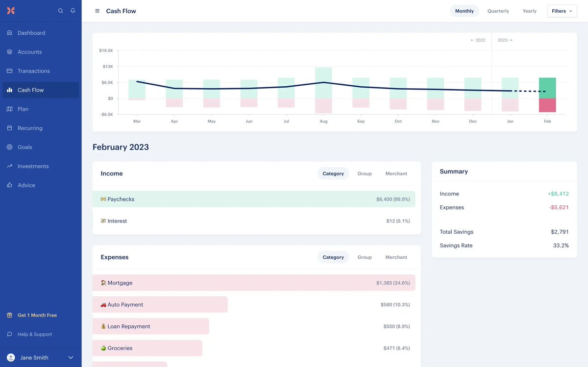Expand Jane Smith account menu chevron
The width and height of the screenshot is (588, 367).
tap(71, 358)
